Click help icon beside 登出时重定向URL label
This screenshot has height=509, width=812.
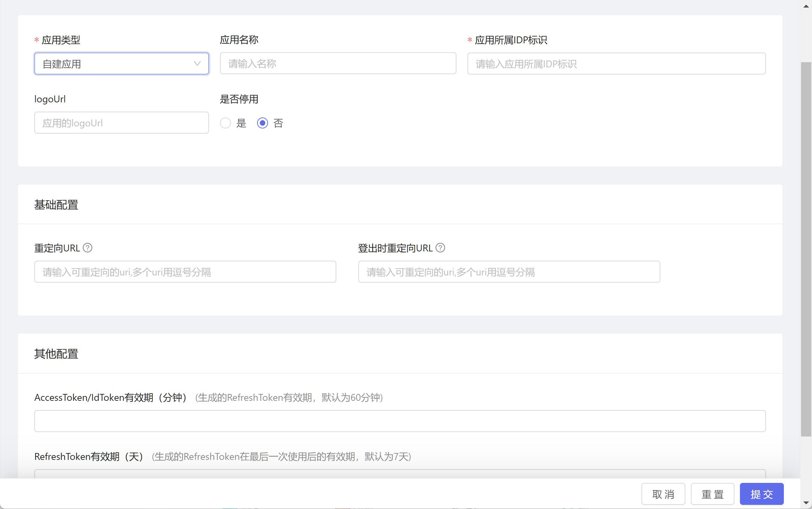[x=440, y=248]
